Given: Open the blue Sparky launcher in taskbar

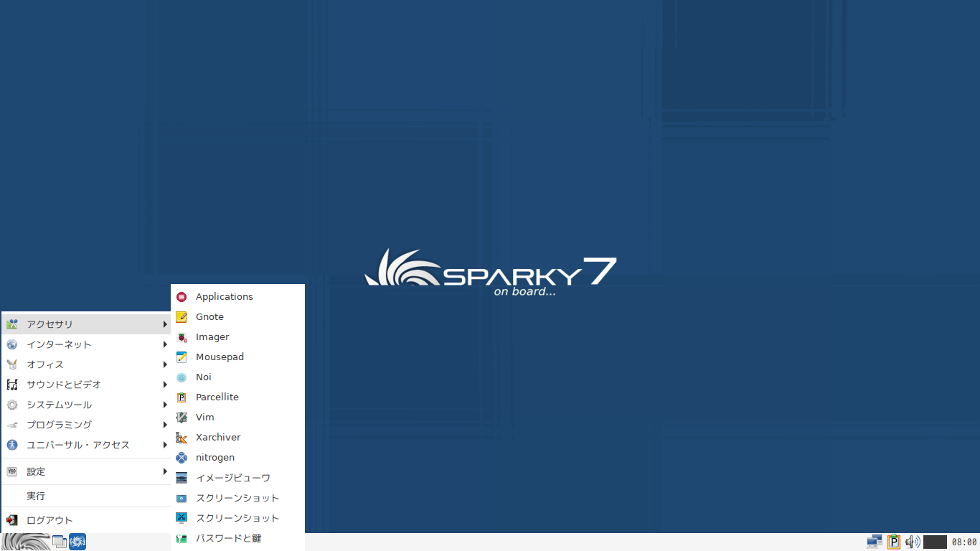Looking at the screenshot, I should (x=77, y=542).
